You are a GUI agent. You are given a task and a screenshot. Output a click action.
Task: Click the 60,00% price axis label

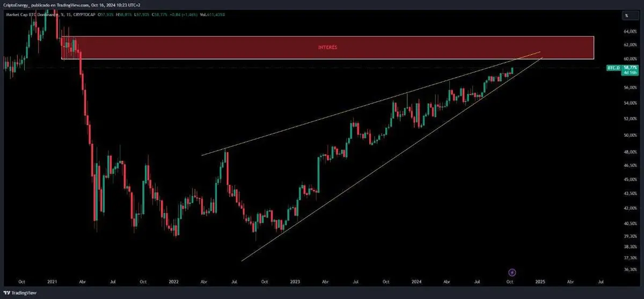pos(630,58)
